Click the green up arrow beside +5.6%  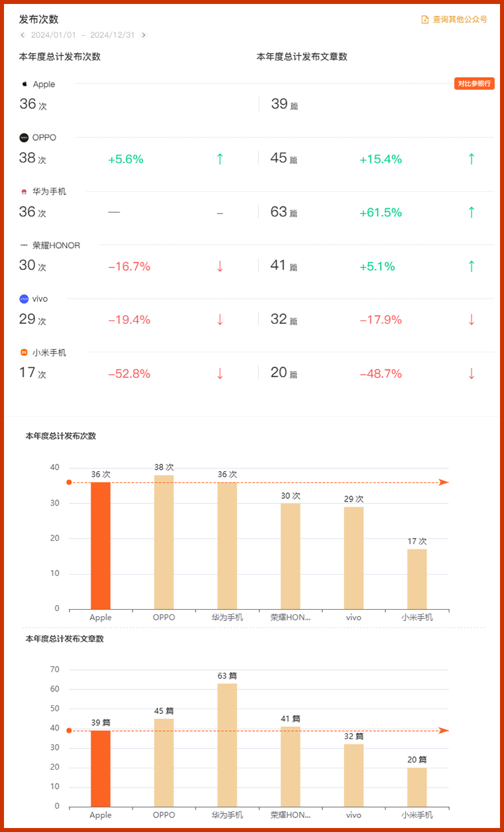pyautogui.click(x=220, y=159)
